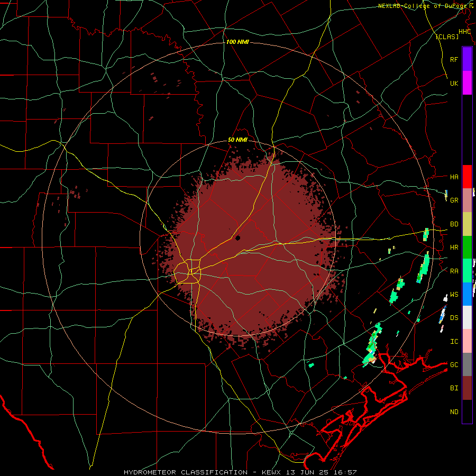This screenshot has width=476, height=476.
Task: Click the 'HR' legend label
Action: click(x=454, y=248)
